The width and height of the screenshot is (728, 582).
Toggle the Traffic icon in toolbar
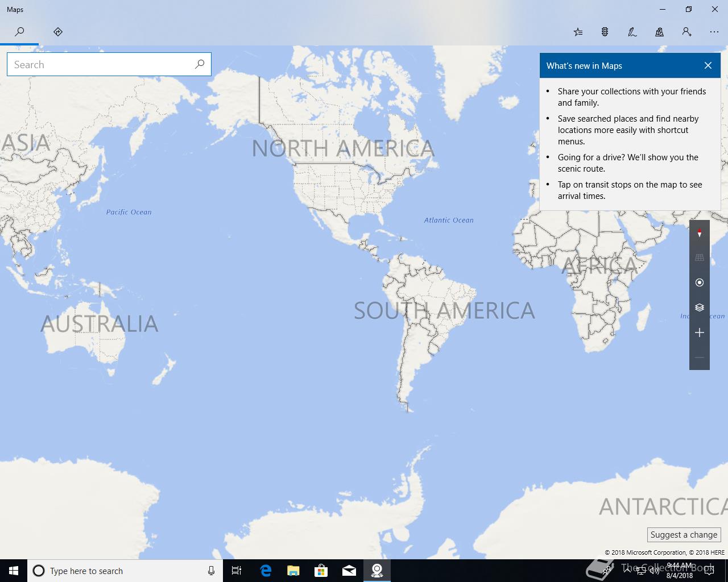(x=605, y=32)
